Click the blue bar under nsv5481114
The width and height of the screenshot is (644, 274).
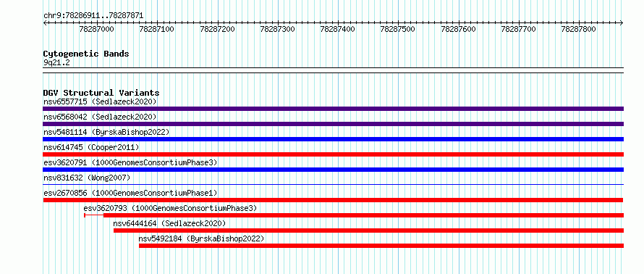tap(333, 139)
